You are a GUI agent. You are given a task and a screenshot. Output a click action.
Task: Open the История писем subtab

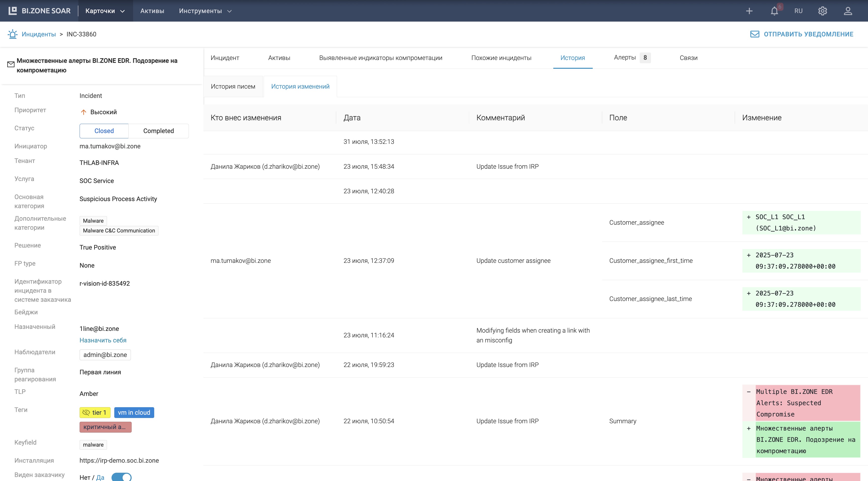233,87
